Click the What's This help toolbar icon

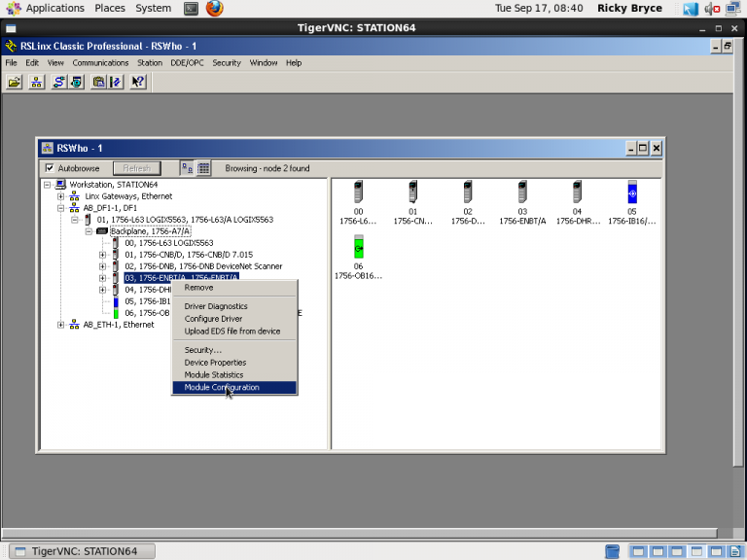coord(138,82)
